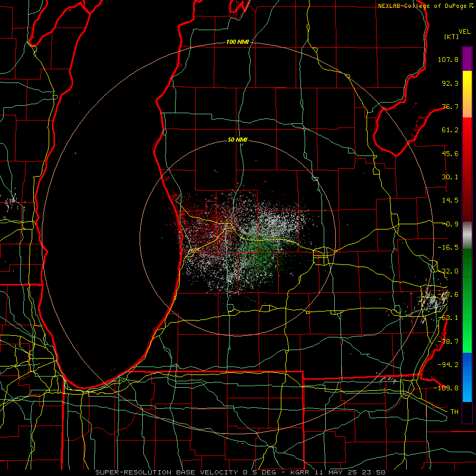Click the -78.7 legend value
Screen dimensions: 476x476
(x=448, y=342)
